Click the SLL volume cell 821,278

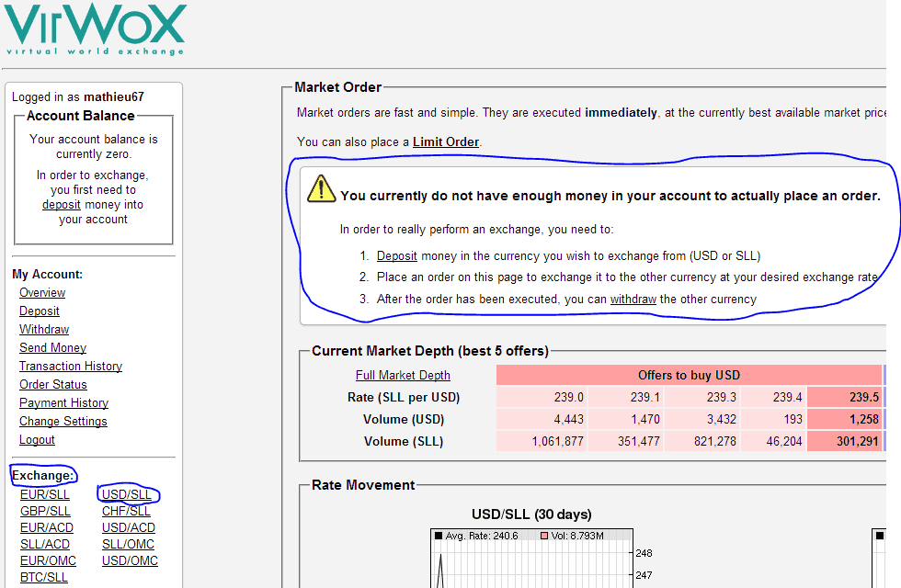(x=701, y=441)
